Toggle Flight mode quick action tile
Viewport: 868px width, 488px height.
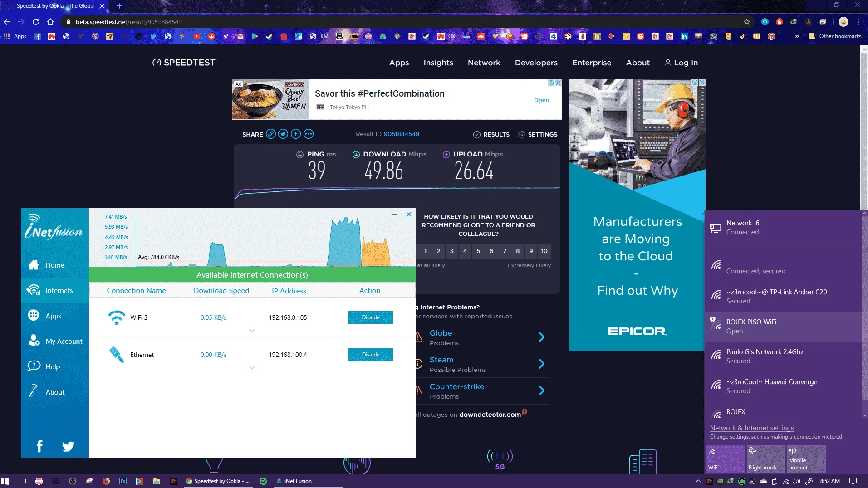point(766,459)
